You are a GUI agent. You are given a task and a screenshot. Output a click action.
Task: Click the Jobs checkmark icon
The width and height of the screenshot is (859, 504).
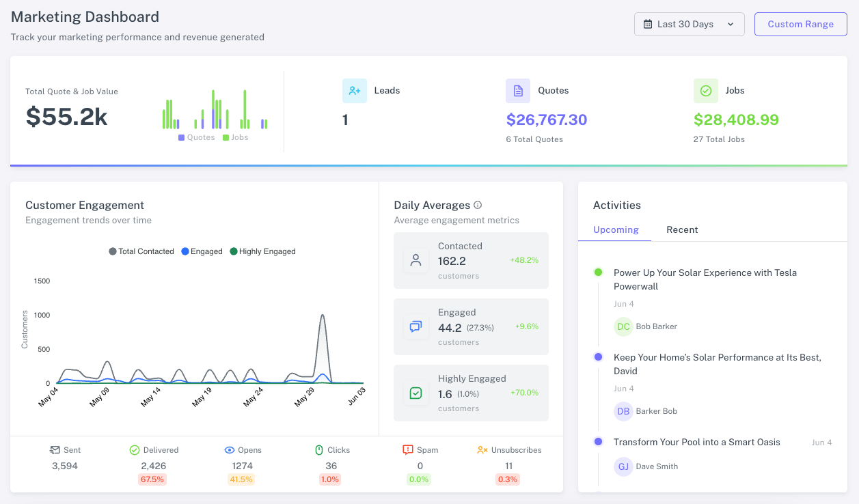[x=706, y=91]
